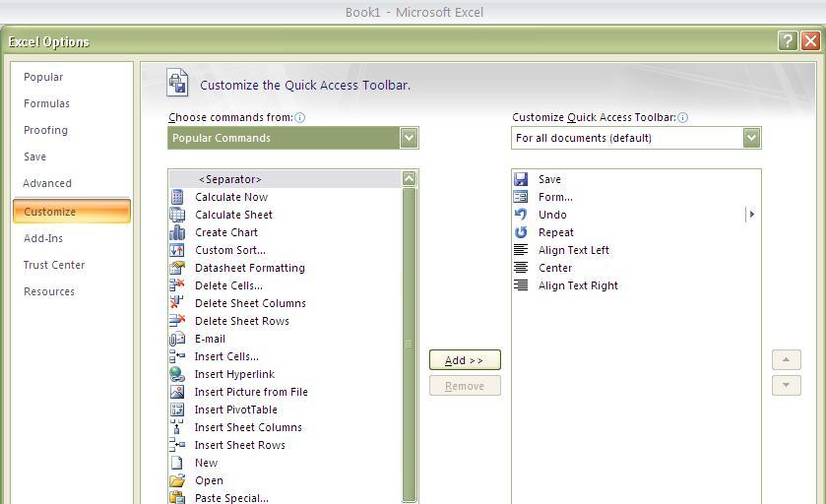
Task: Select the Repeat icon in toolbar list
Action: pos(521,232)
